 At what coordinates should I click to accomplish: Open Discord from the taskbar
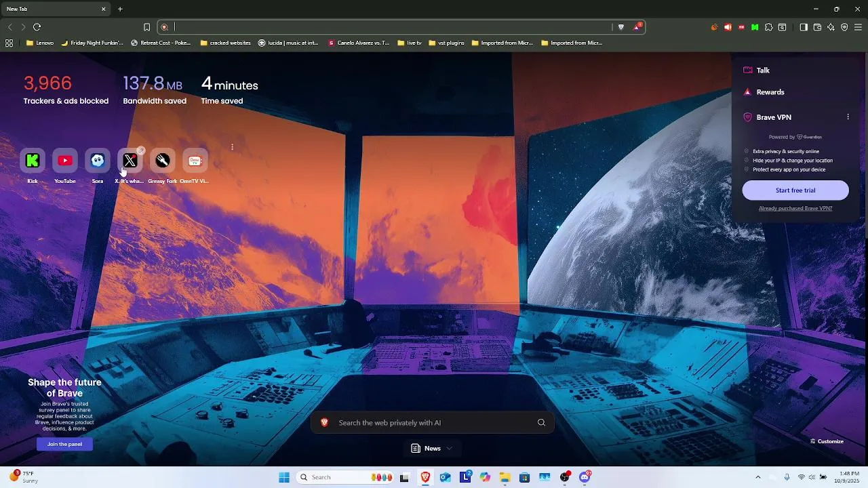[x=585, y=477]
